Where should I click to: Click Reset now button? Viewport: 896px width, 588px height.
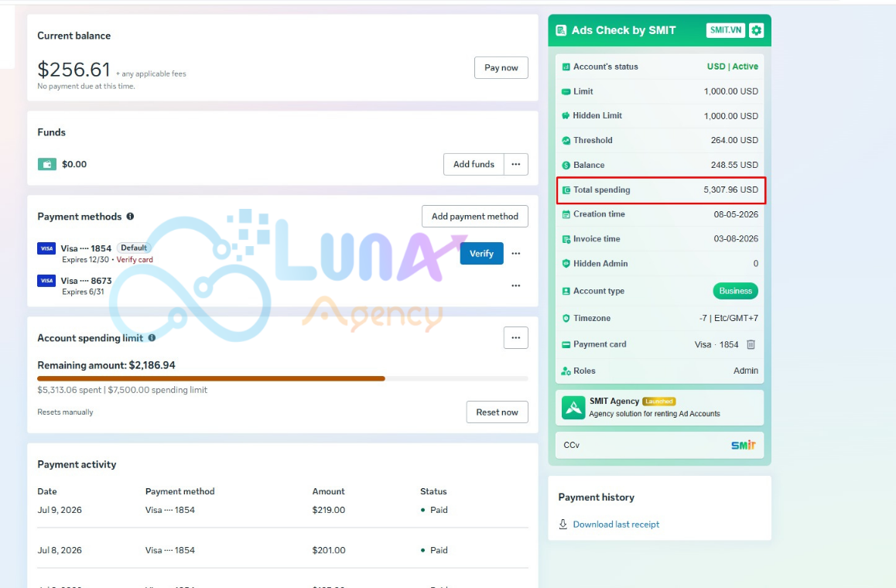tap(498, 412)
